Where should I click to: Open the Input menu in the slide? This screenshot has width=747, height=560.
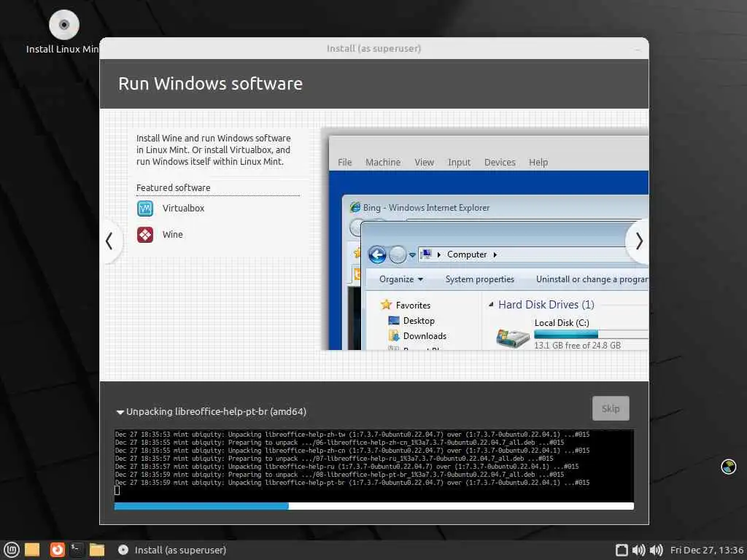460,163
